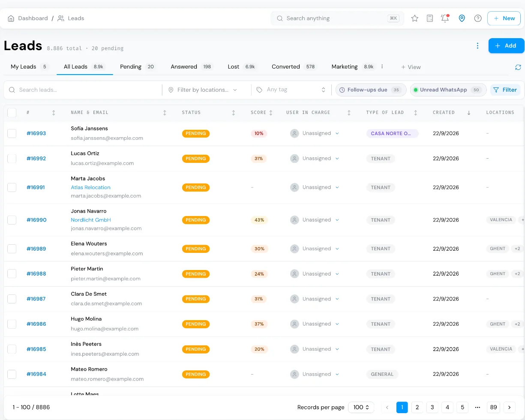The height and width of the screenshot is (420, 525).
Task: Select the checkbox for lead #16990
Action: click(12, 220)
